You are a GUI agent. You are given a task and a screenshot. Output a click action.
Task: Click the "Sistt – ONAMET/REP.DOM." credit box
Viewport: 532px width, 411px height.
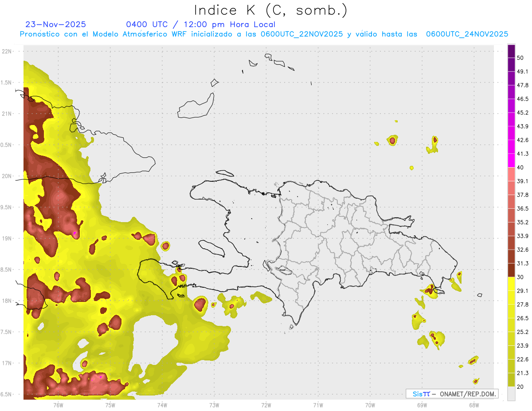point(452,394)
